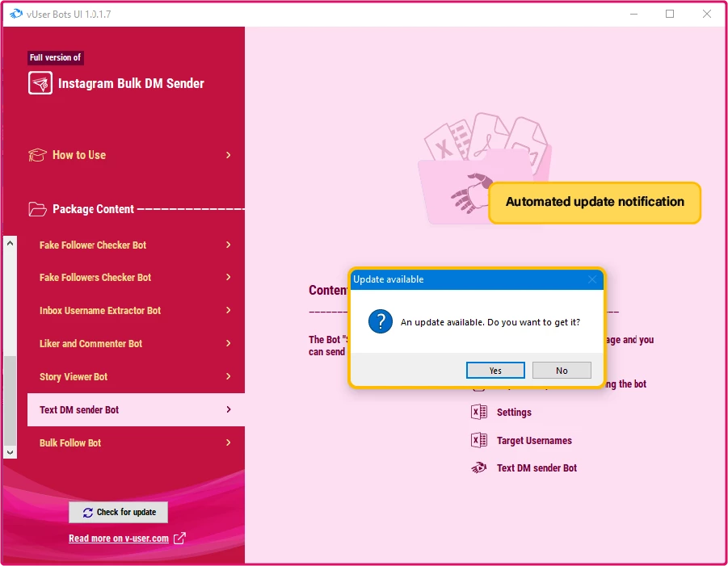Click the refresh icon on Check for update
Screen dimensions: 728x566
(88, 512)
